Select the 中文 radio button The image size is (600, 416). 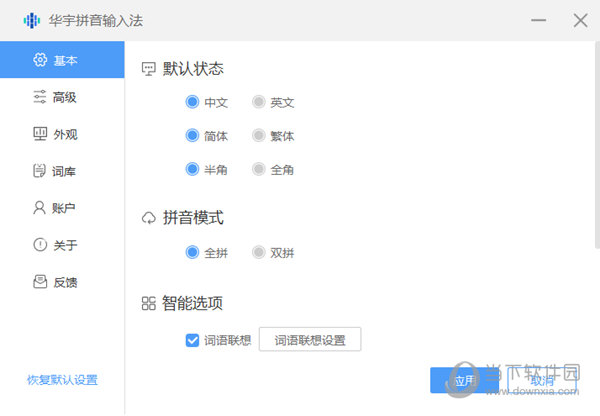coord(192,102)
